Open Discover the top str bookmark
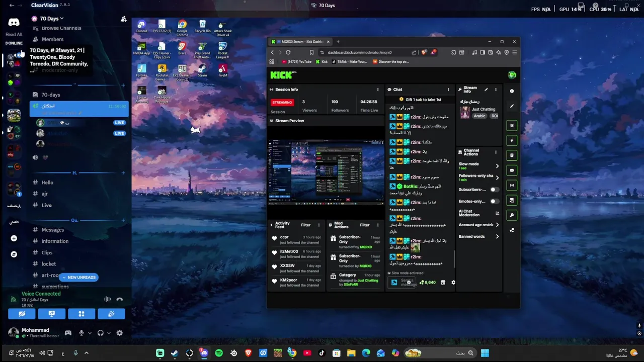Image resolution: width=644 pixels, height=362 pixels. click(x=391, y=62)
